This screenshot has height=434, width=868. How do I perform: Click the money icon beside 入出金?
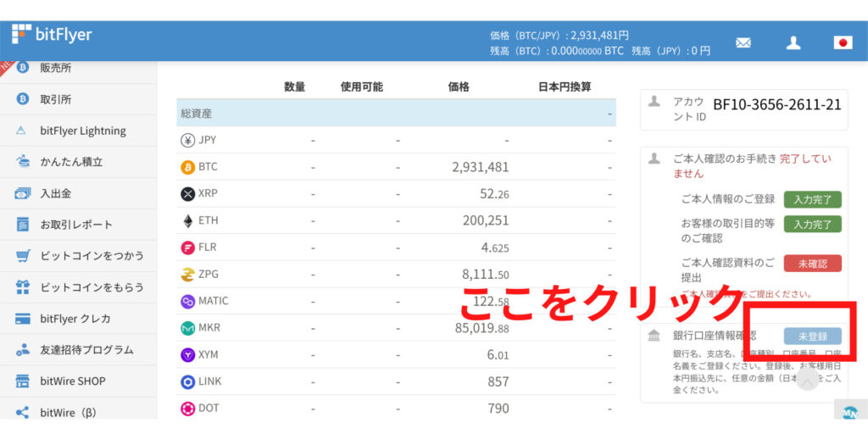(23, 194)
